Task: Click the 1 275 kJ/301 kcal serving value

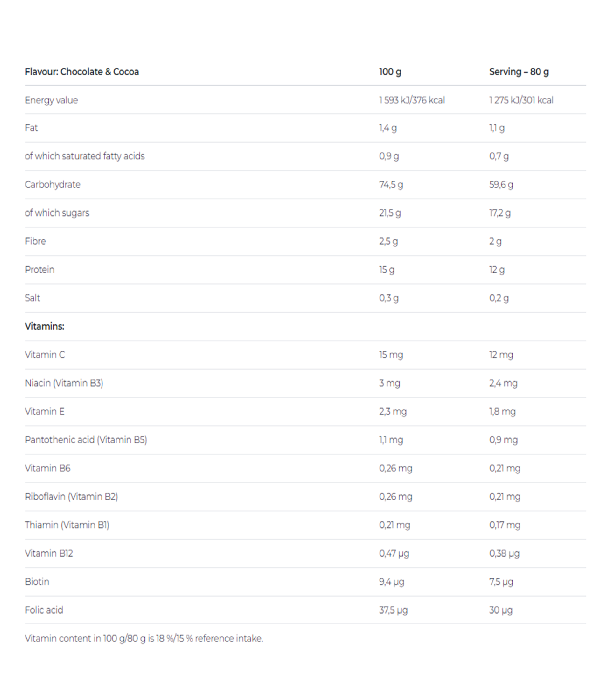Action: coord(521,100)
